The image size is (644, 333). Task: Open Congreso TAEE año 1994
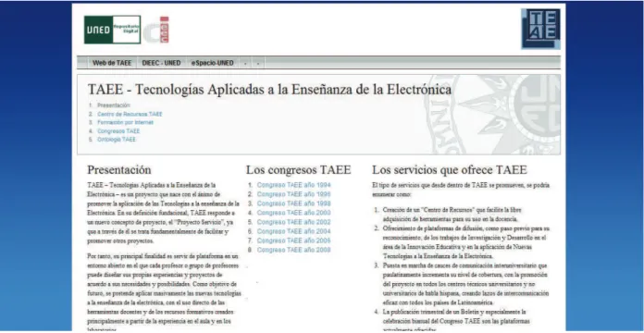(x=293, y=185)
